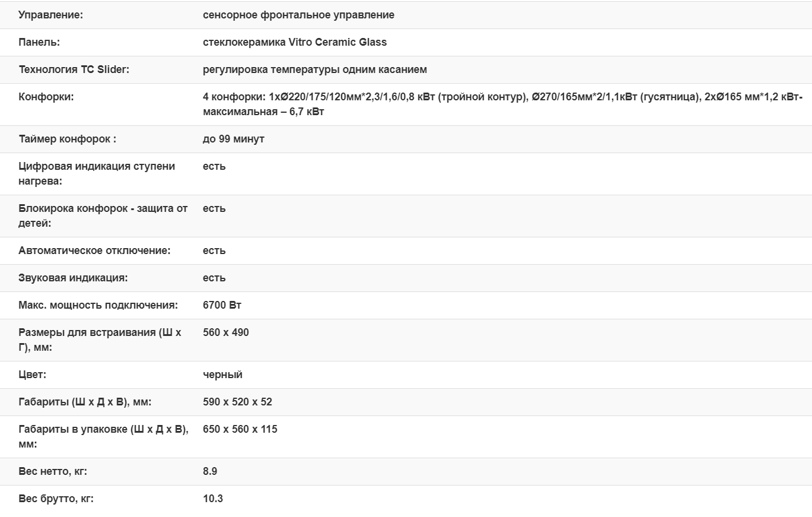Click the "650 x 560 x 115" packaging value
The height and width of the screenshot is (517, 812).
[240, 429]
